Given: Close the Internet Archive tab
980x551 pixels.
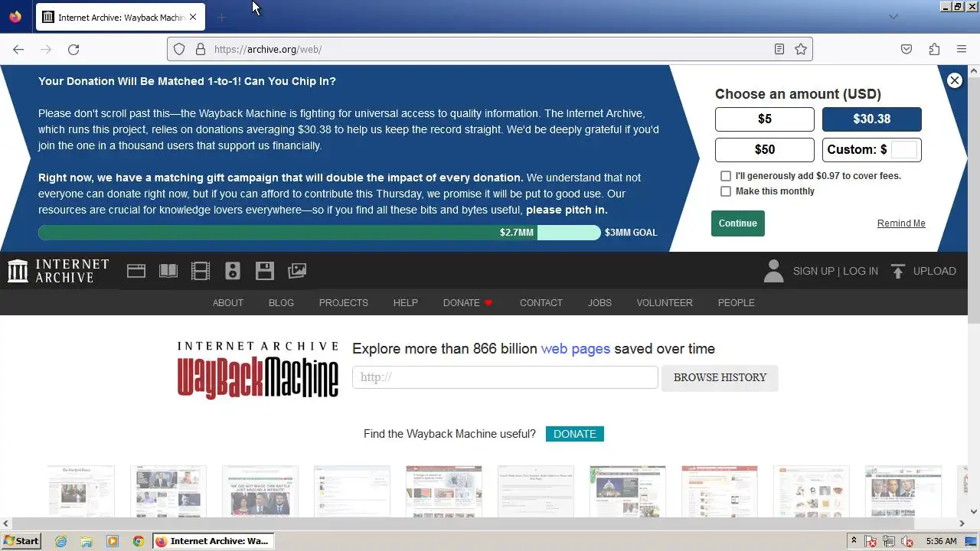Looking at the screenshot, I should [193, 17].
